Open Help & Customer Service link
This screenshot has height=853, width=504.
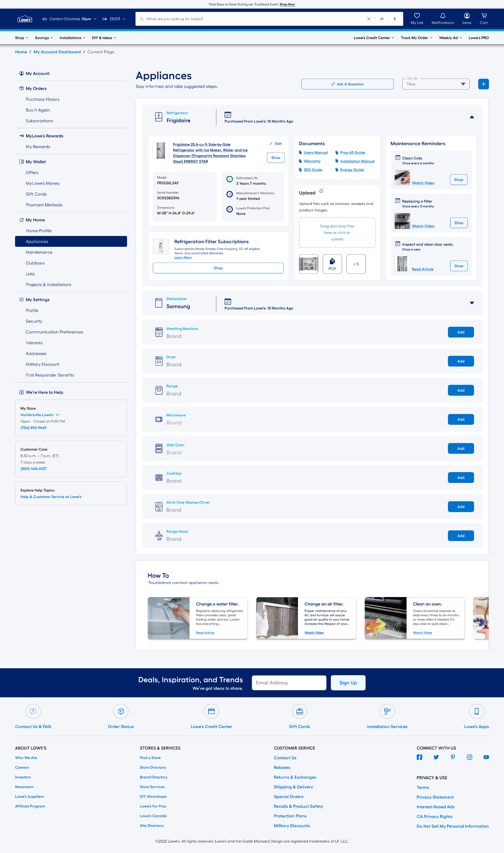click(51, 497)
